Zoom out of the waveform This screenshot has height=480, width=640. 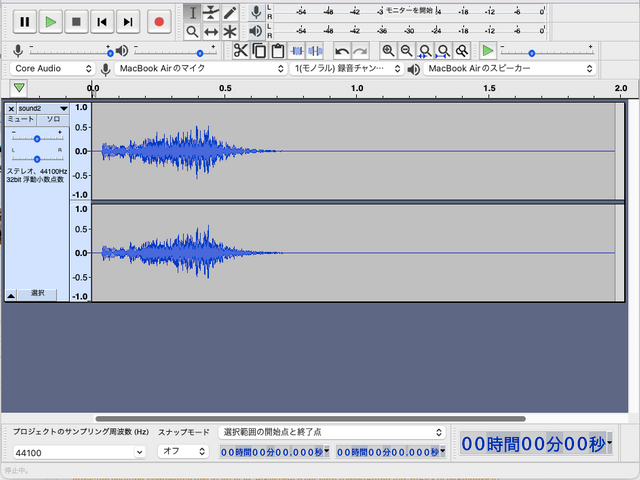[407, 51]
